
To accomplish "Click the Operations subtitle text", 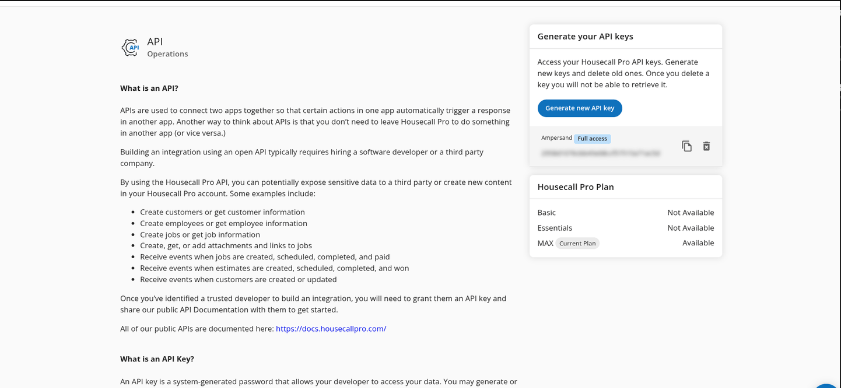I will (167, 54).
